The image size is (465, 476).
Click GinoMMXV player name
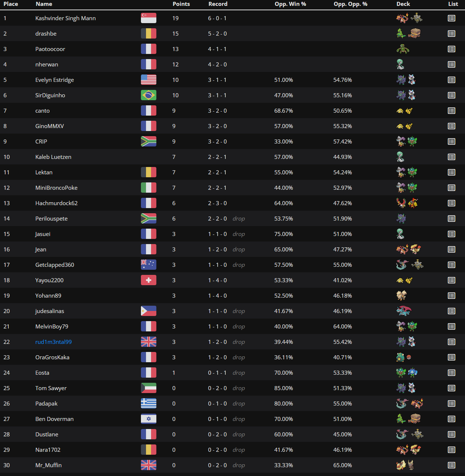point(50,126)
